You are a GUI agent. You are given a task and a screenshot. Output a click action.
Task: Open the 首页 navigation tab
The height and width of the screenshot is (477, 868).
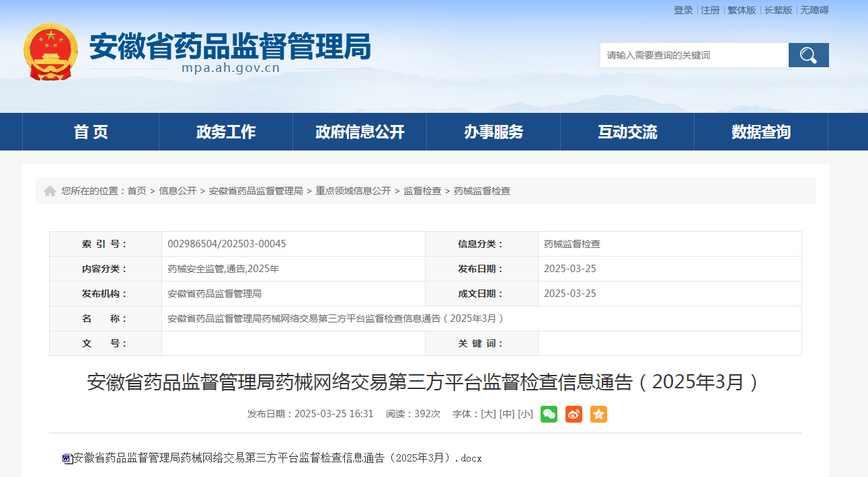(91, 132)
